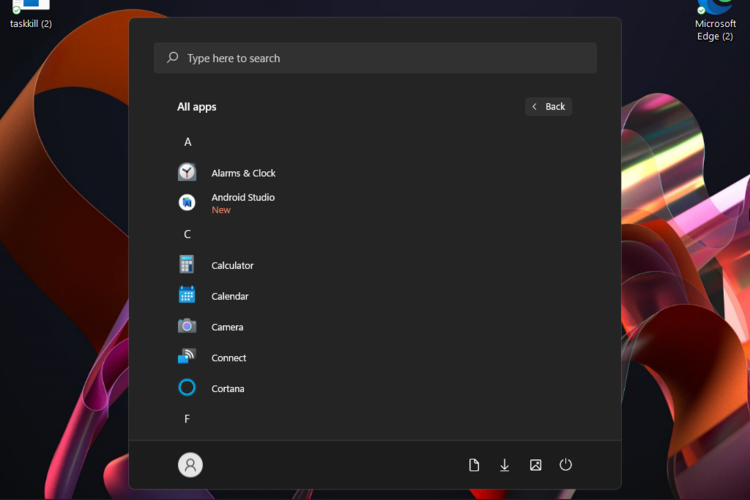The image size is (750, 500).
Task: Jump to letter index via header A
Action: click(x=188, y=142)
